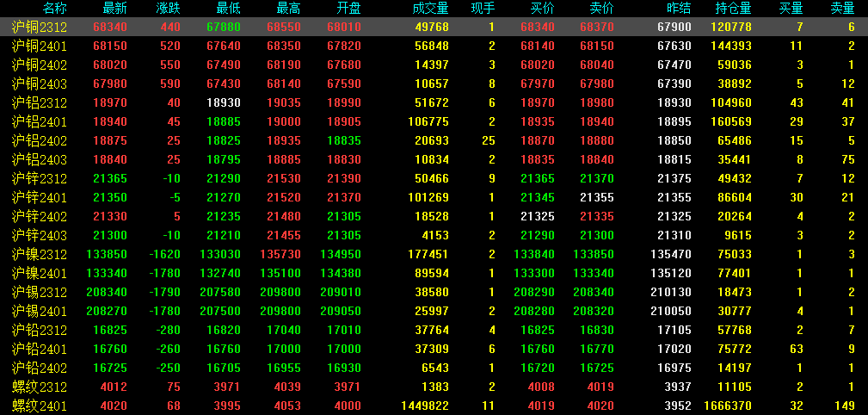Screen dimensions: 868x415
Task: Click bid volume 63 in 沪铅2401 row
Action: [796, 349]
